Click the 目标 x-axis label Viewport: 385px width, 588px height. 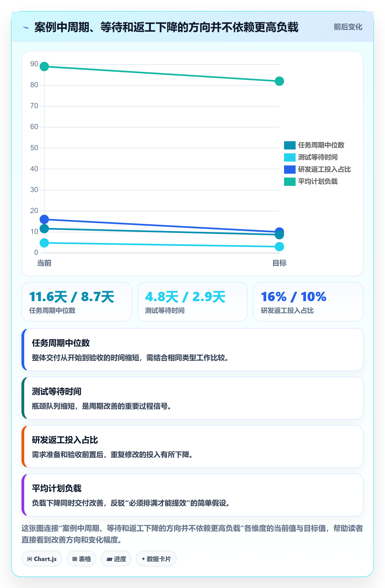tap(279, 263)
